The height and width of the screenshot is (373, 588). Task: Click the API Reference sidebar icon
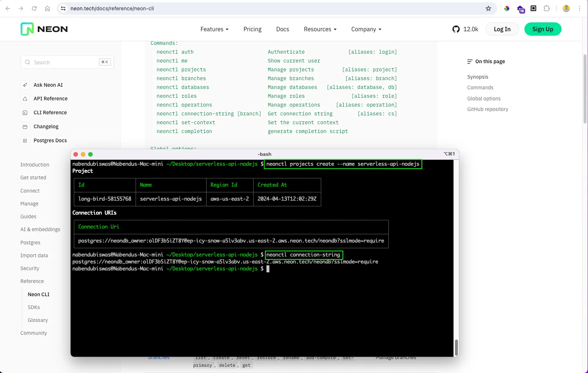25,99
